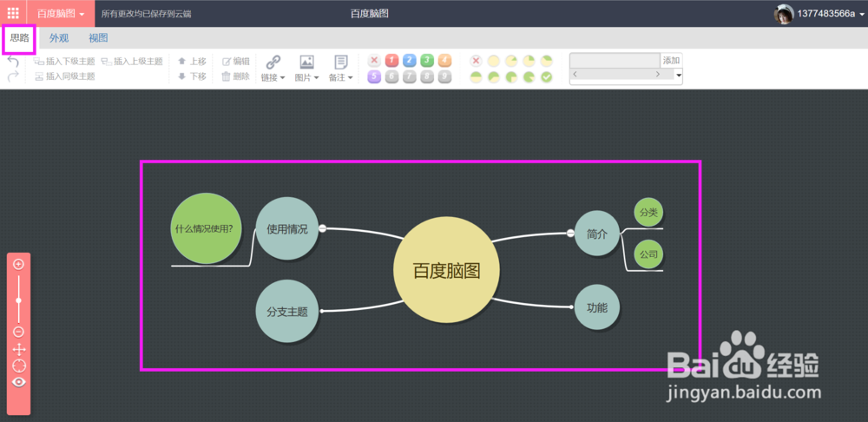The height and width of the screenshot is (422, 868).
Task: Select the 公司 node
Action: tap(648, 254)
